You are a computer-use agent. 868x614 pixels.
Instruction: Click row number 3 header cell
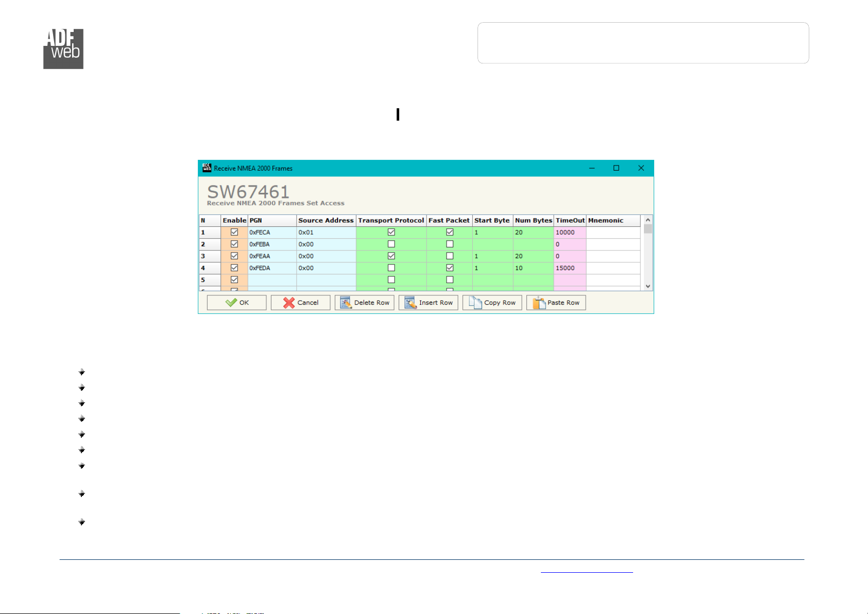(x=210, y=256)
